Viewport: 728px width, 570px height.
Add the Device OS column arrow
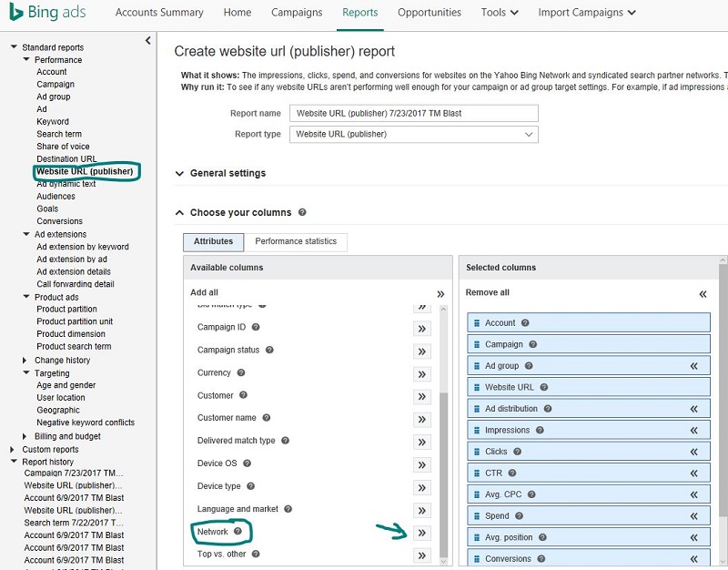pyautogui.click(x=421, y=465)
